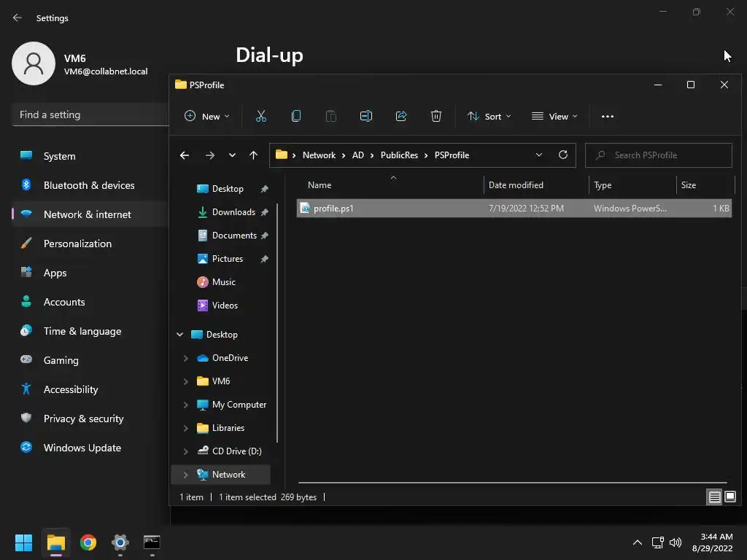The image size is (747, 560).
Task: Click PublicRes in the address breadcrumb
Action: [x=399, y=155]
